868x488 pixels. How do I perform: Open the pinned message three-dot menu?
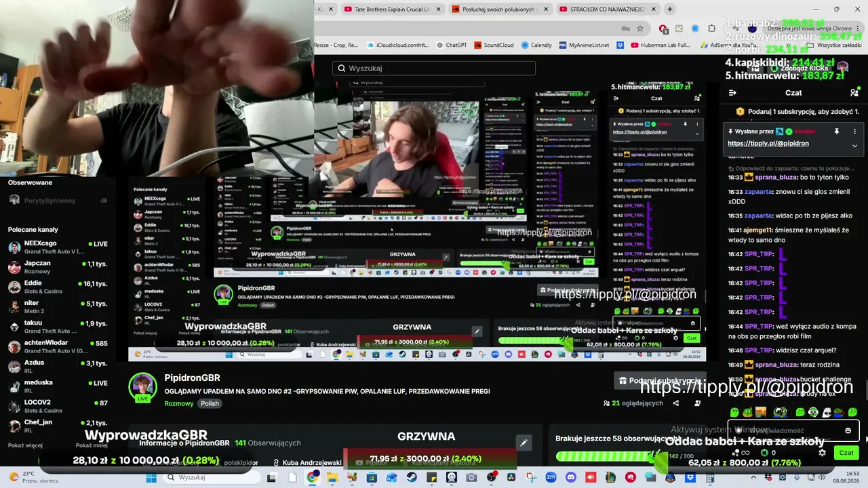854,131
